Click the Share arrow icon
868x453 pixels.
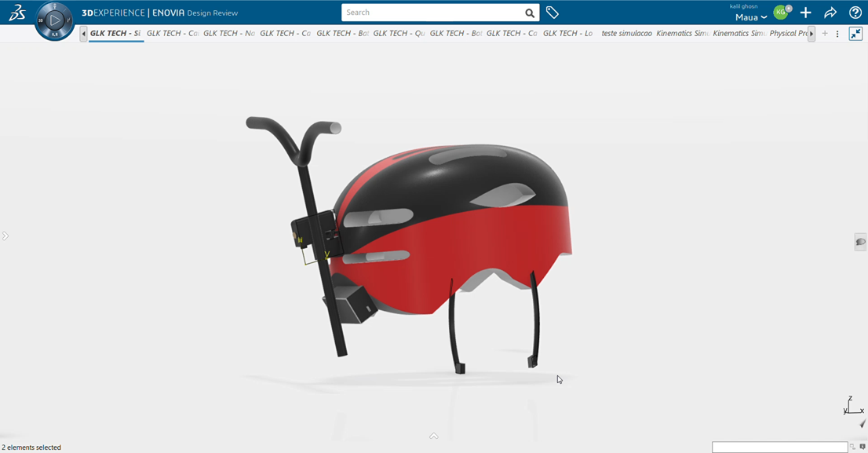(830, 13)
